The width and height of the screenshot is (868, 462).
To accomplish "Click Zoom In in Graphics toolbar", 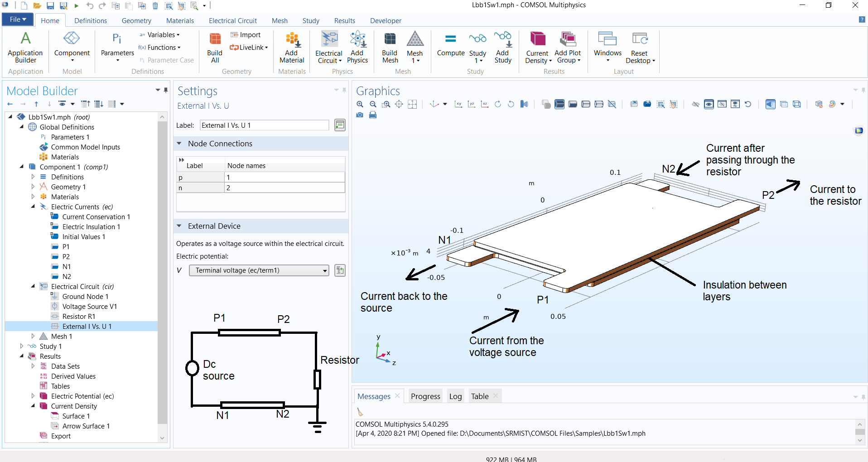I will click(360, 104).
